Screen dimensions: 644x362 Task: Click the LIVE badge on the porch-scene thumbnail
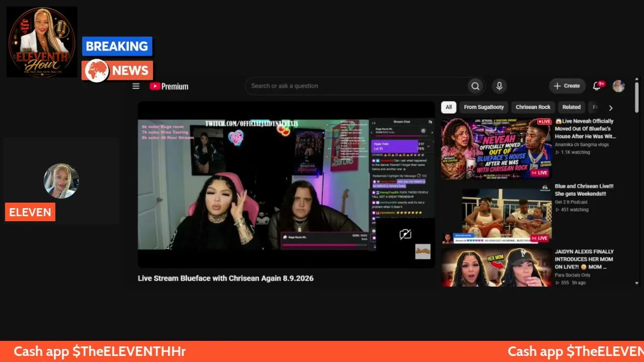pos(540,238)
